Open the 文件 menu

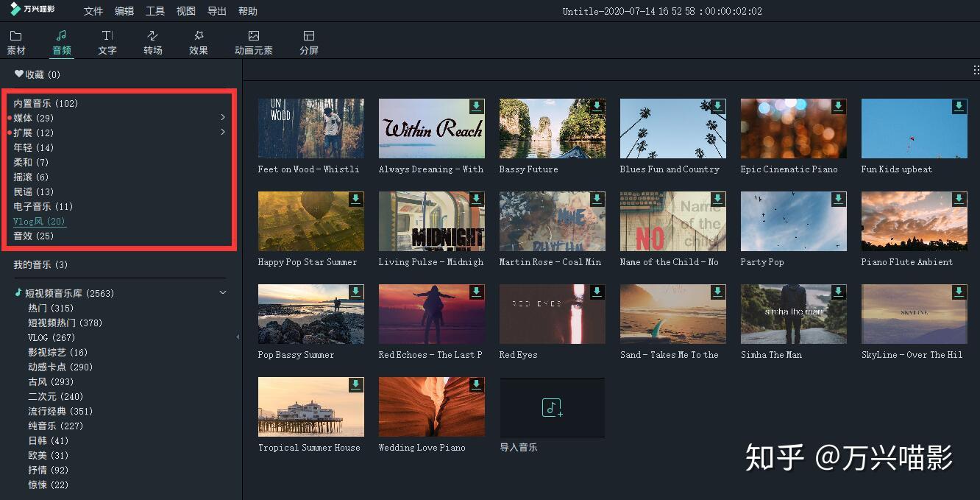pos(93,11)
